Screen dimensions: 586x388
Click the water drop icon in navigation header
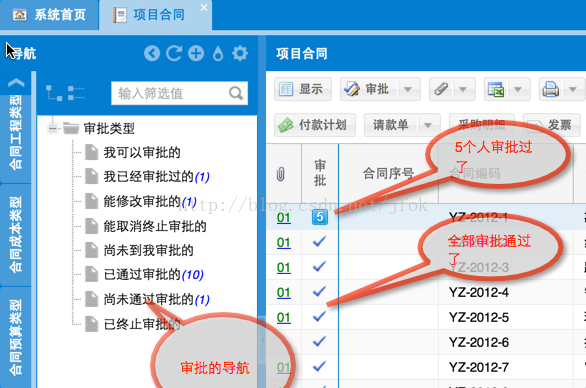[218, 53]
